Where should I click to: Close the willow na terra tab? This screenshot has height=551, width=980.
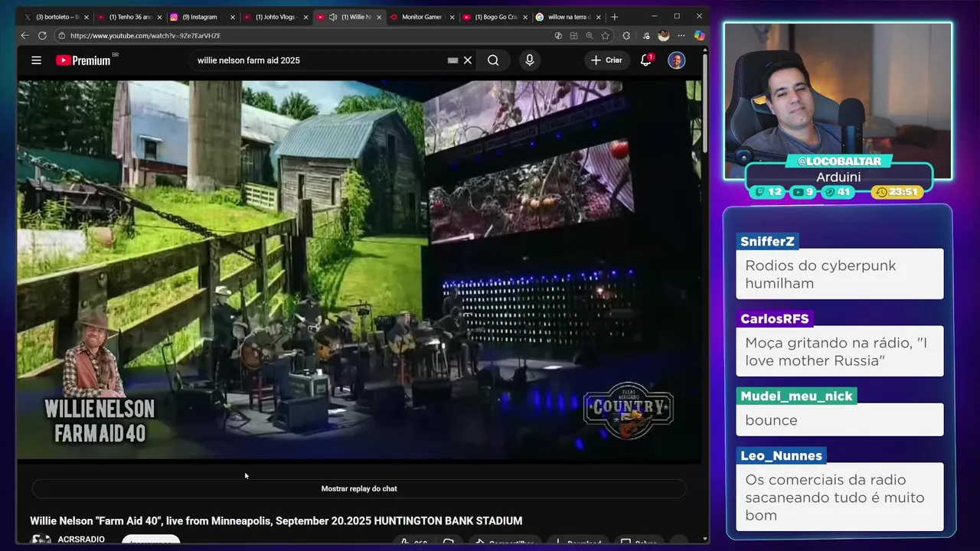click(x=599, y=17)
